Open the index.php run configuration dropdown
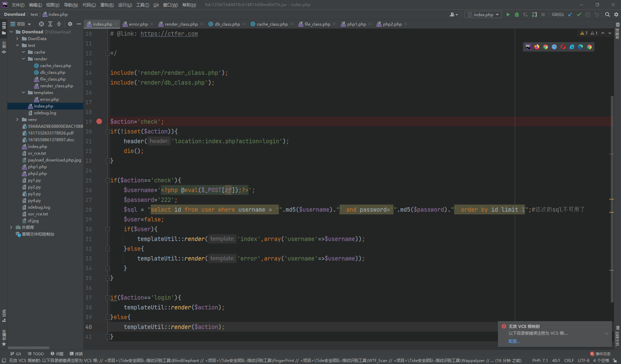This screenshot has height=364, width=621. (x=483, y=14)
